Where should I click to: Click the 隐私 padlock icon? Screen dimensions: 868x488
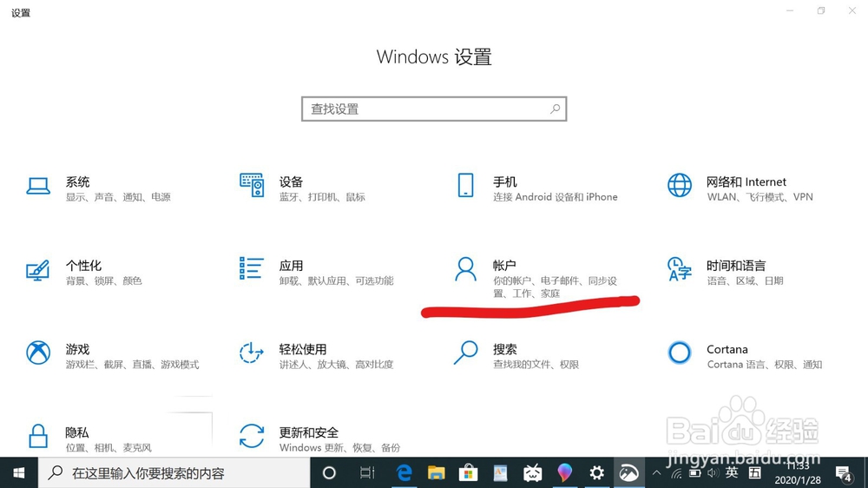pos(38,436)
